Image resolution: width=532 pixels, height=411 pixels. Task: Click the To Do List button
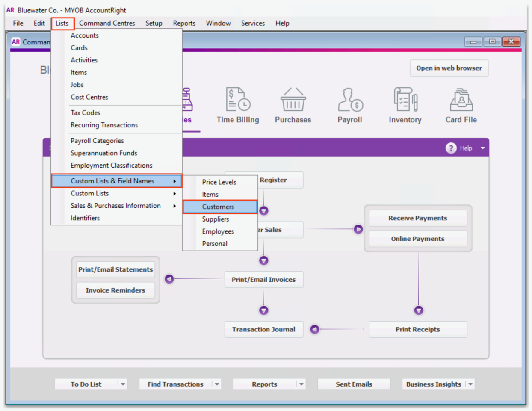(86, 384)
